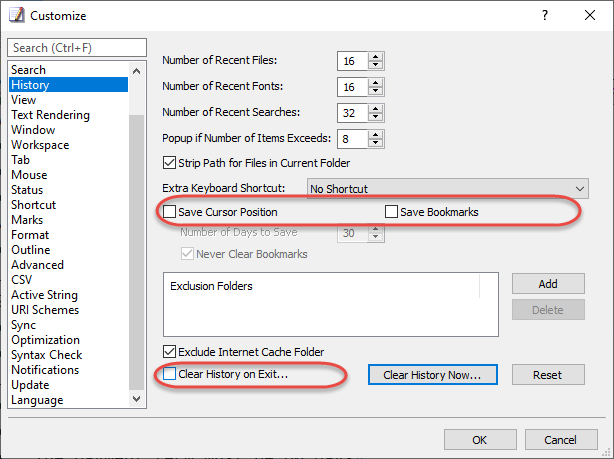This screenshot has width=614, height=459.
Task: Increase Number of Recent Files spinner
Action: [x=376, y=57]
